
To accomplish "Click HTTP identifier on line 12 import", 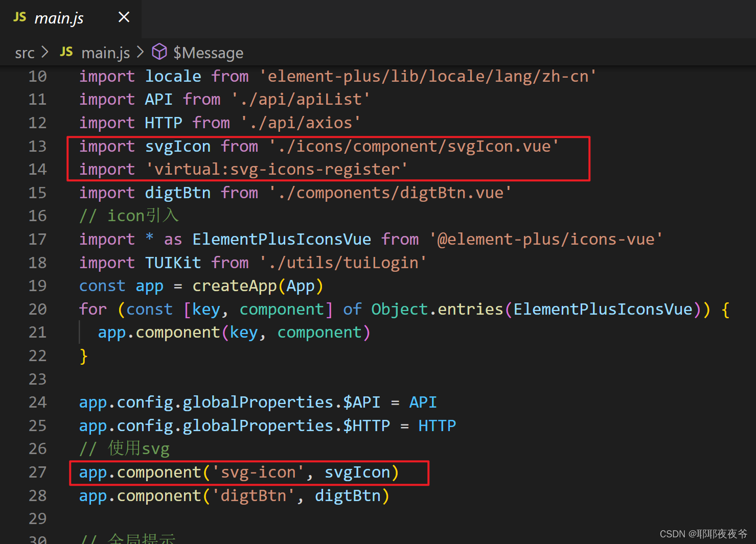I will (164, 123).
